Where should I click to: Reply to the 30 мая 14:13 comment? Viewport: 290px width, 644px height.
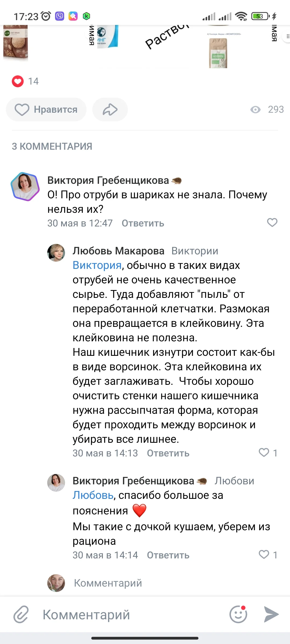click(x=168, y=453)
